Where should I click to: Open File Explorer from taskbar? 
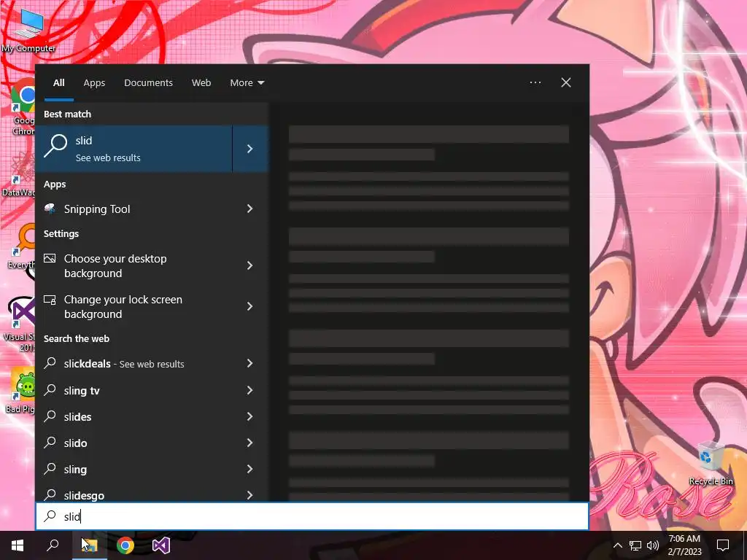[x=90, y=545]
